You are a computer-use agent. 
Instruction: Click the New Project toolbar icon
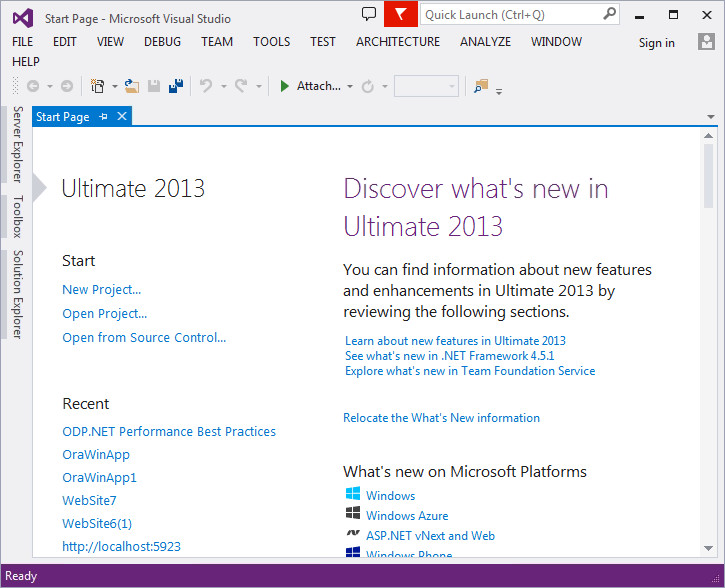97,86
